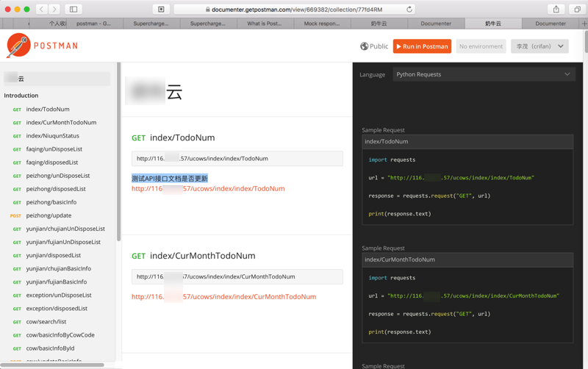Viewport: 588px width, 369px height.
Task: Select yunjian/disposedList in the sidebar
Action: [x=53, y=255]
